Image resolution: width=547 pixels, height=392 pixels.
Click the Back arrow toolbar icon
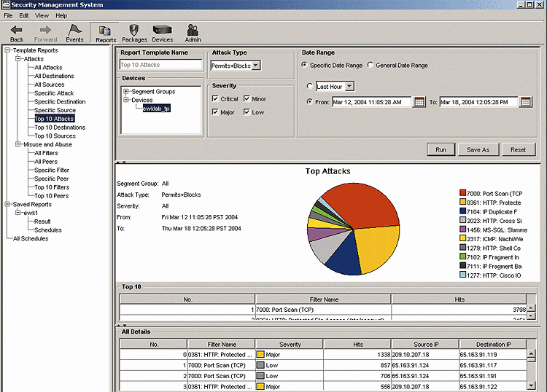(x=17, y=31)
